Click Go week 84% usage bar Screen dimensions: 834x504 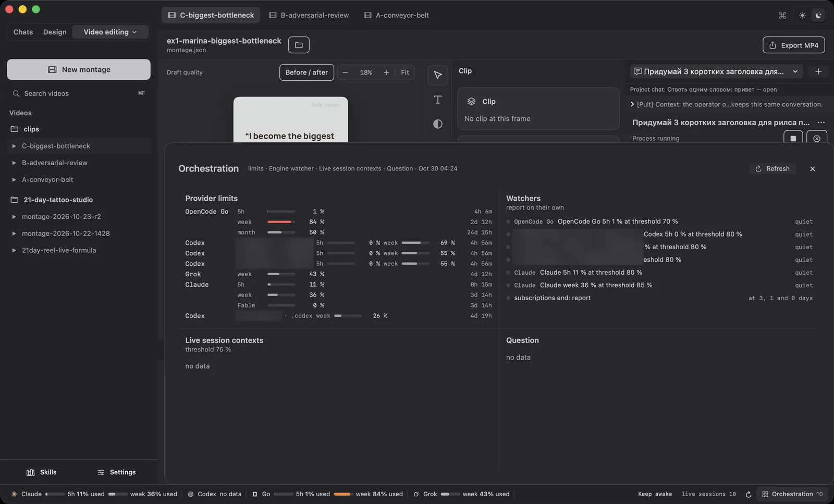[x=343, y=494]
